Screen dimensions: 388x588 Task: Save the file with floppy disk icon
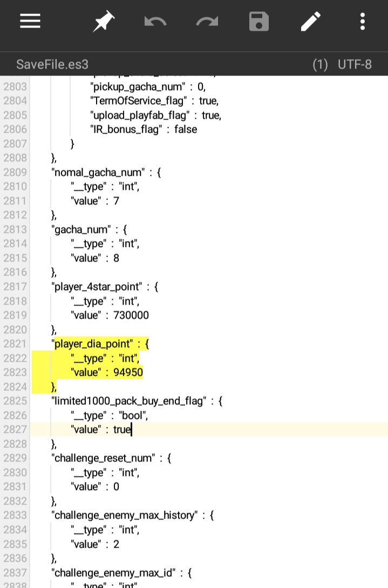coord(259,22)
